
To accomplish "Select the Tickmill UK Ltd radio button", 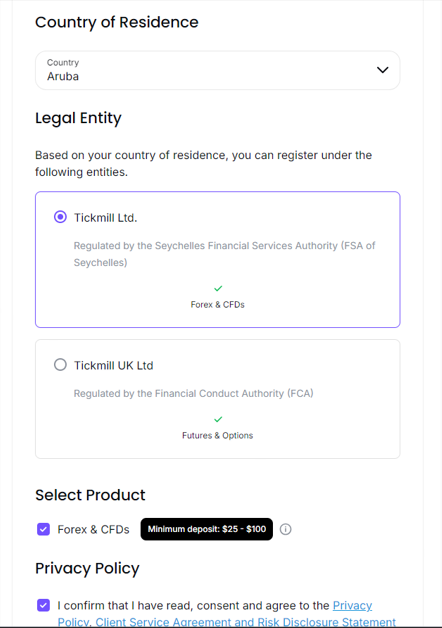I will tap(60, 365).
